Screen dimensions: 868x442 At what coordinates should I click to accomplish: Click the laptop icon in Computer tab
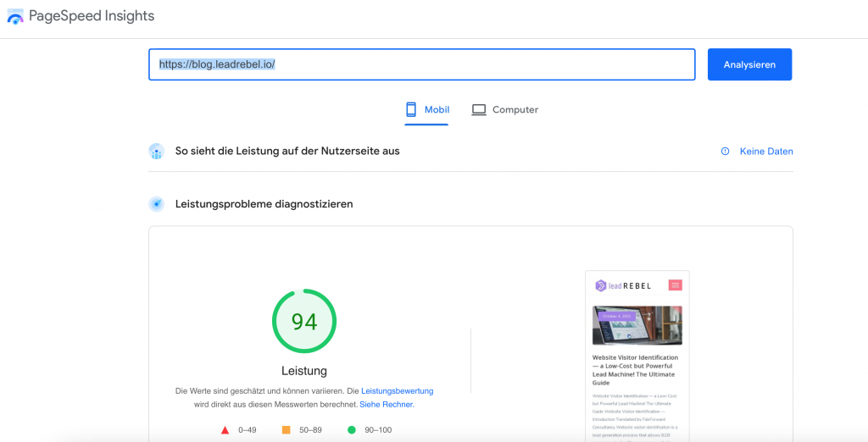point(479,109)
